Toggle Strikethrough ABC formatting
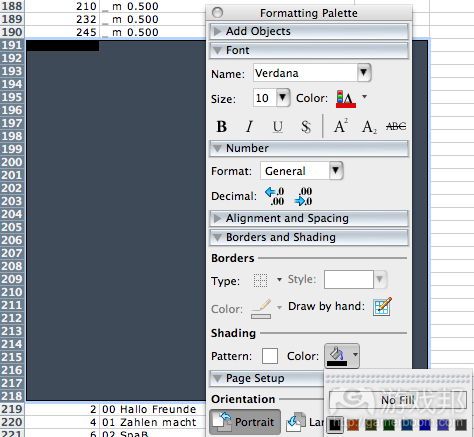This screenshot has height=437, width=474. click(x=396, y=126)
